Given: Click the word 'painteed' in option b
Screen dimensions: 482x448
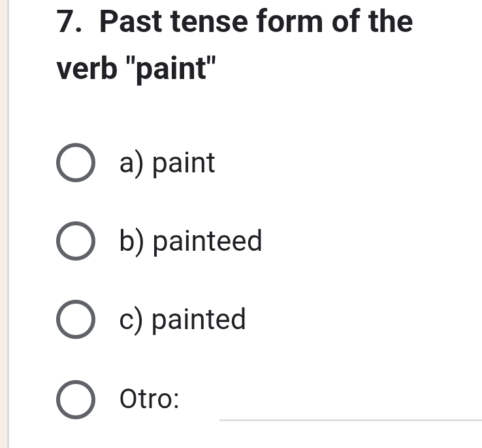Looking at the screenshot, I should click(x=207, y=242).
